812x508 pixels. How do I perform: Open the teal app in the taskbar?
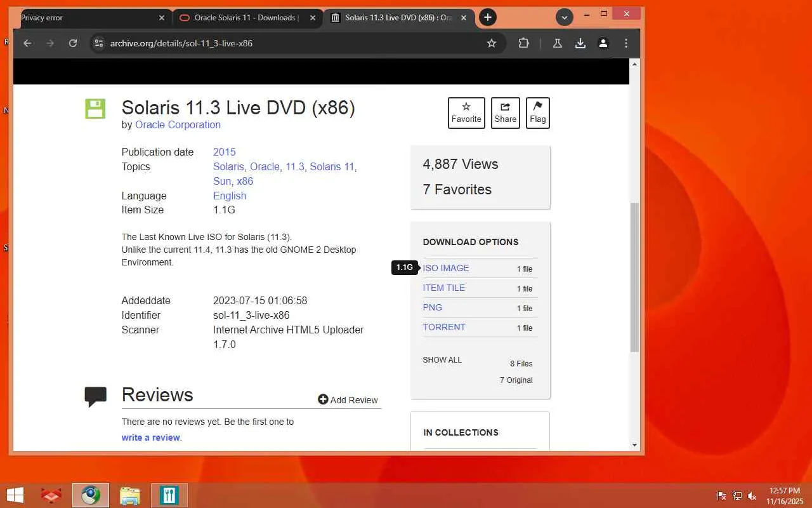click(x=169, y=495)
